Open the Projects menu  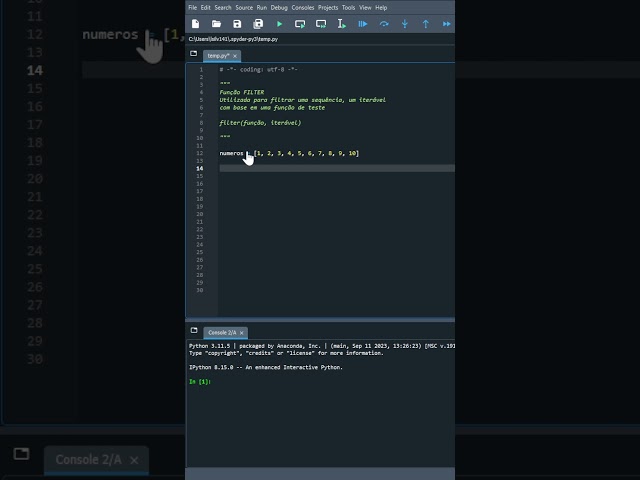click(328, 7)
